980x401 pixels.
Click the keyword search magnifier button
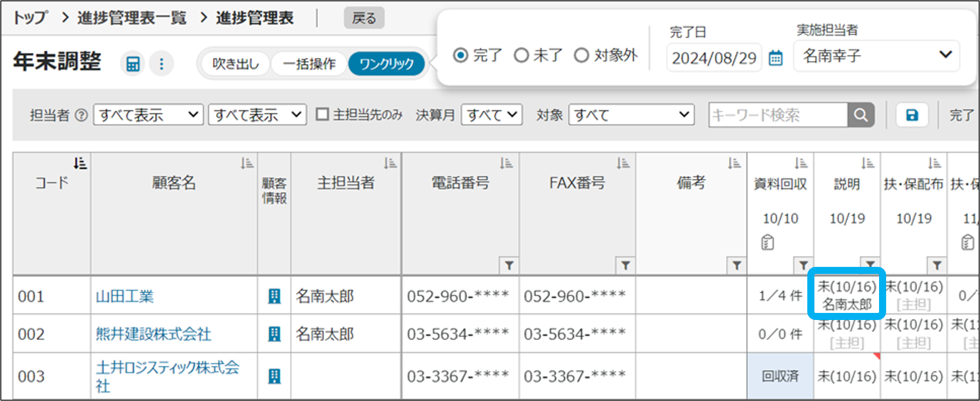point(860,115)
